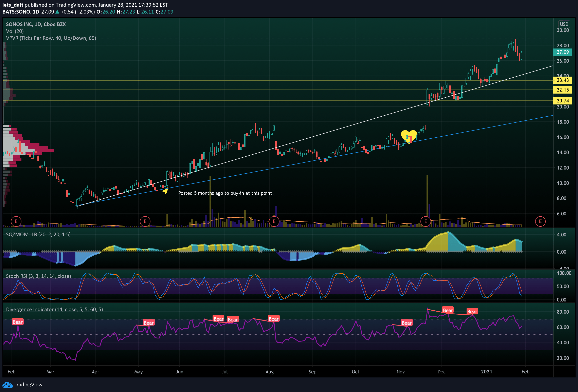Viewport: 578px width, 392px height.
Task: Open the lets_daft author name link
Action: (x=13, y=5)
